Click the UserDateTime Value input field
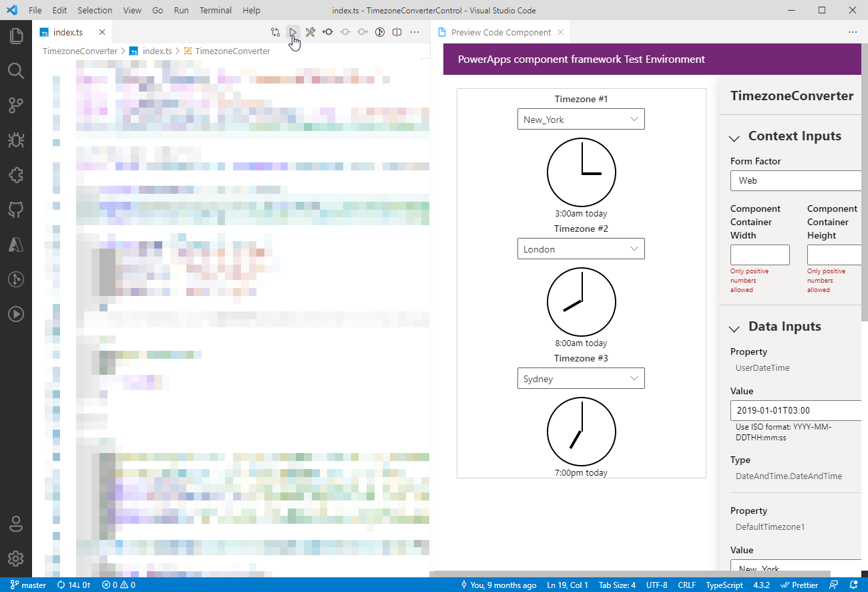 point(795,410)
